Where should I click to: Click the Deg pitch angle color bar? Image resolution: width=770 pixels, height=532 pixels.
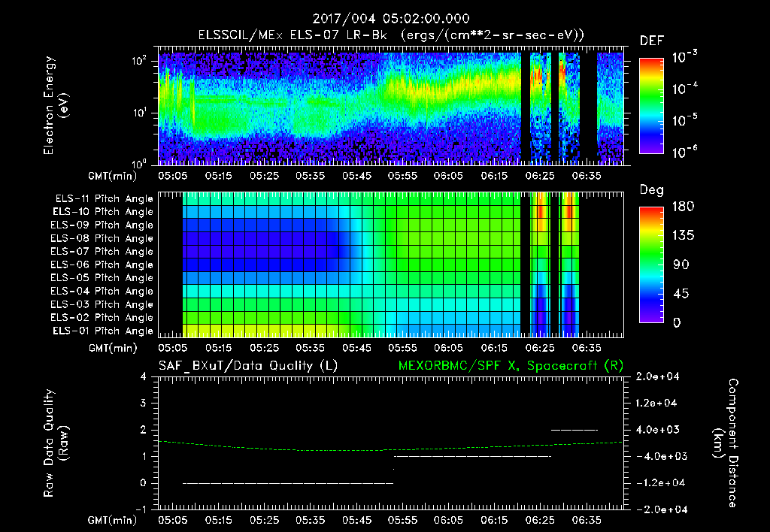click(651, 265)
